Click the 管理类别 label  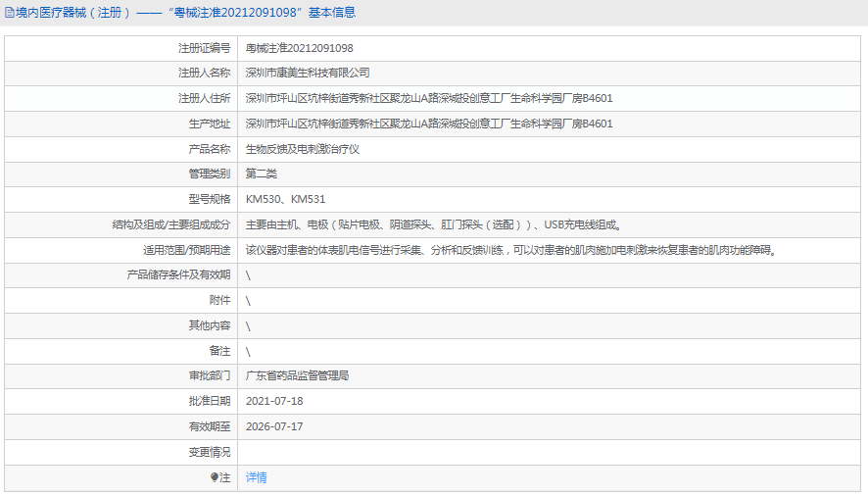point(210,174)
